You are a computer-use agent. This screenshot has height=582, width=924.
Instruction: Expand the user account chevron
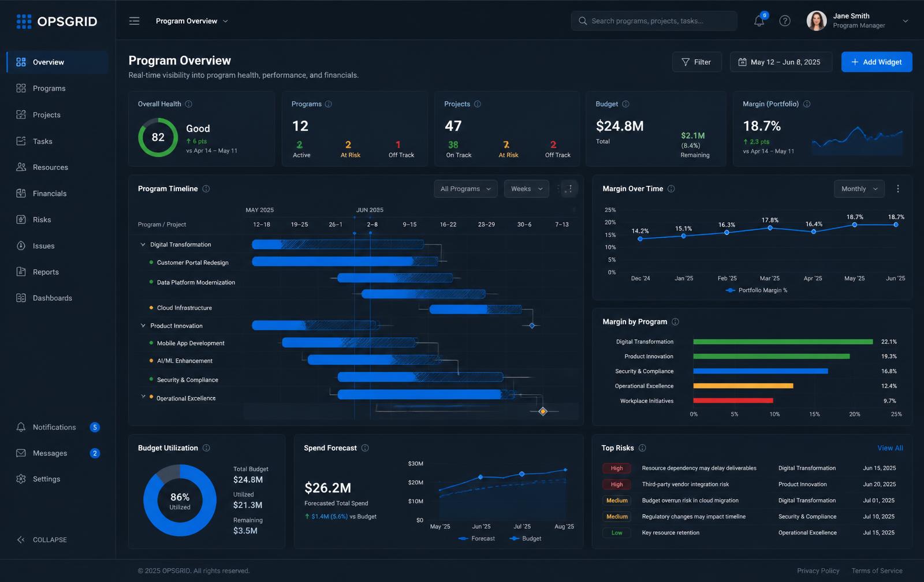coord(906,21)
